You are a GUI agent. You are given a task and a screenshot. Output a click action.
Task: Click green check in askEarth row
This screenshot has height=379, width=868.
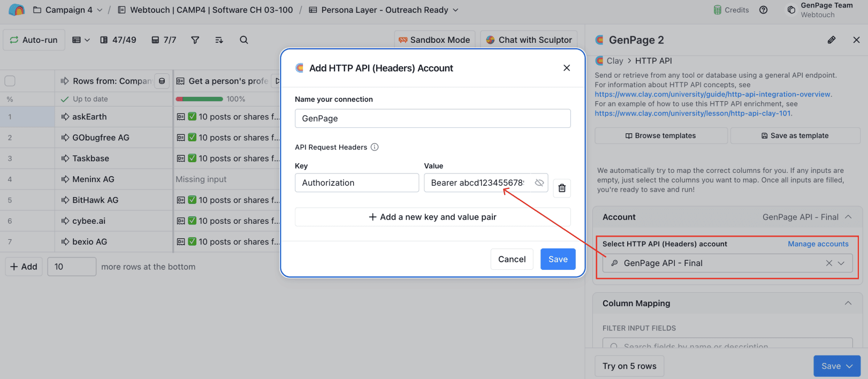192,117
